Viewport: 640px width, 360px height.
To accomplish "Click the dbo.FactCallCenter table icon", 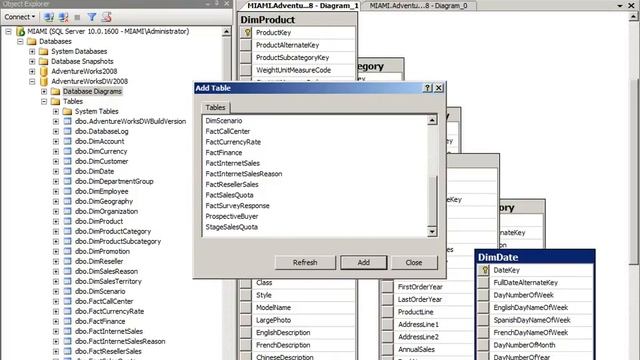I will point(67,301).
